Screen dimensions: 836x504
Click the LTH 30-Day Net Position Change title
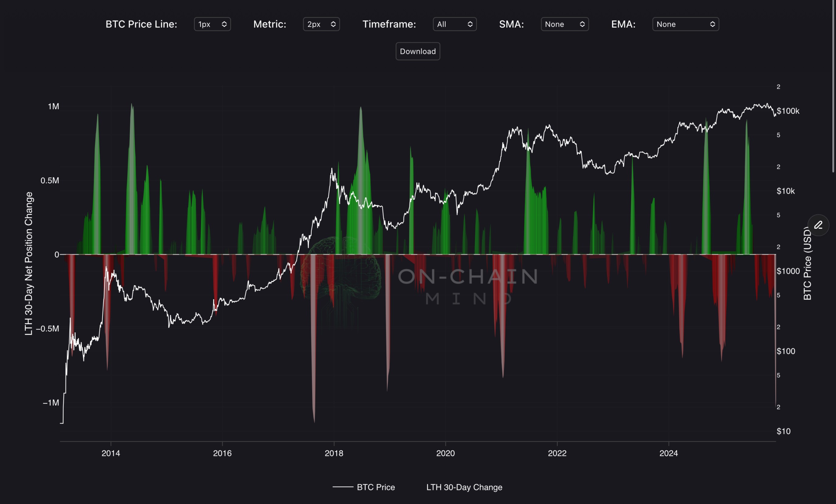tap(29, 263)
